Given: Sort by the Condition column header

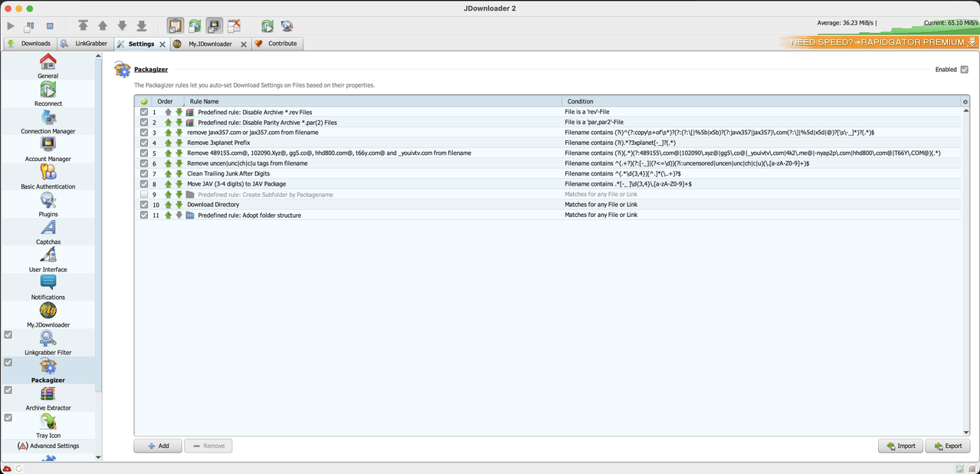Looking at the screenshot, I should pyautogui.click(x=762, y=101).
